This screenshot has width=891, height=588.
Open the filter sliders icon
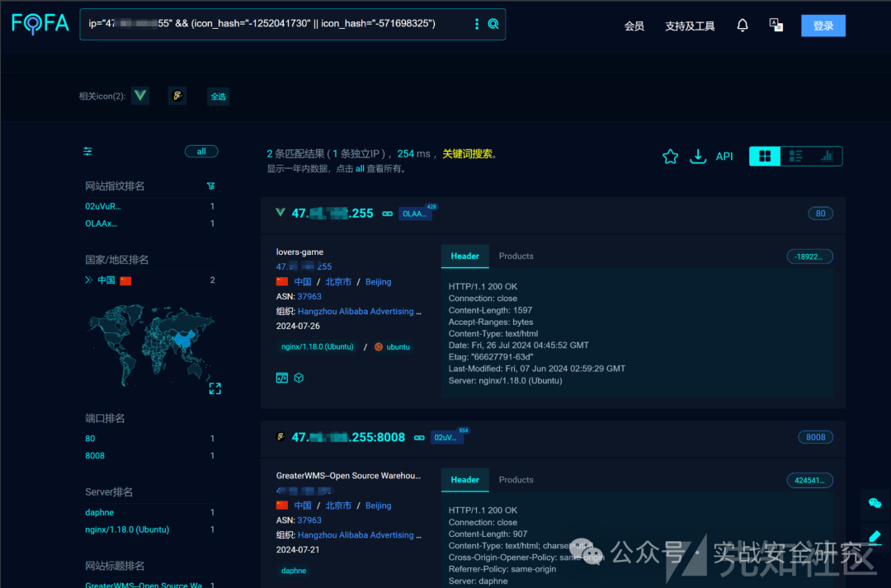point(87,151)
